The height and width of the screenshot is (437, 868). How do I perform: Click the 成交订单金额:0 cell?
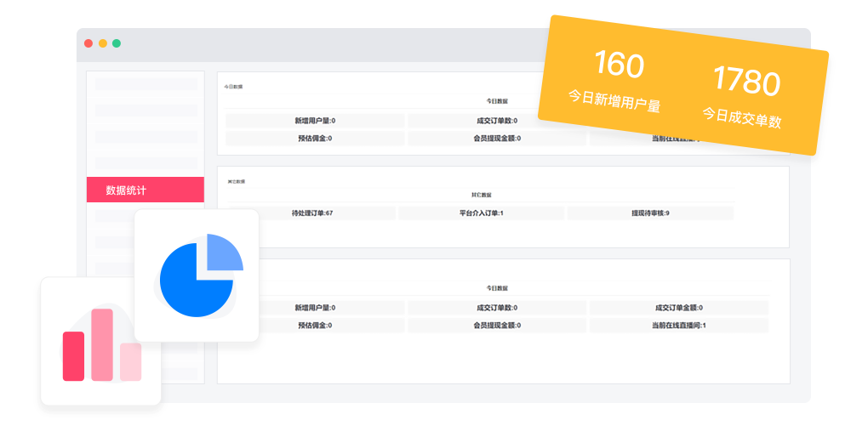678,308
